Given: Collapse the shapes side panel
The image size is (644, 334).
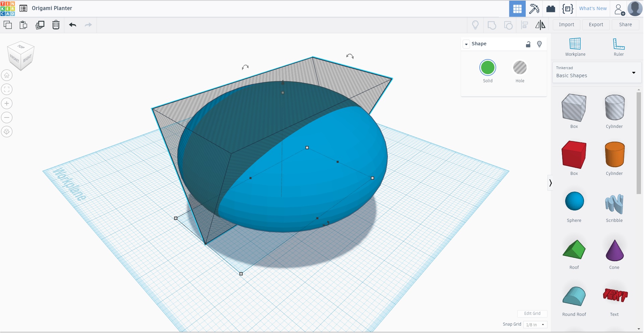Looking at the screenshot, I should tap(550, 183).
